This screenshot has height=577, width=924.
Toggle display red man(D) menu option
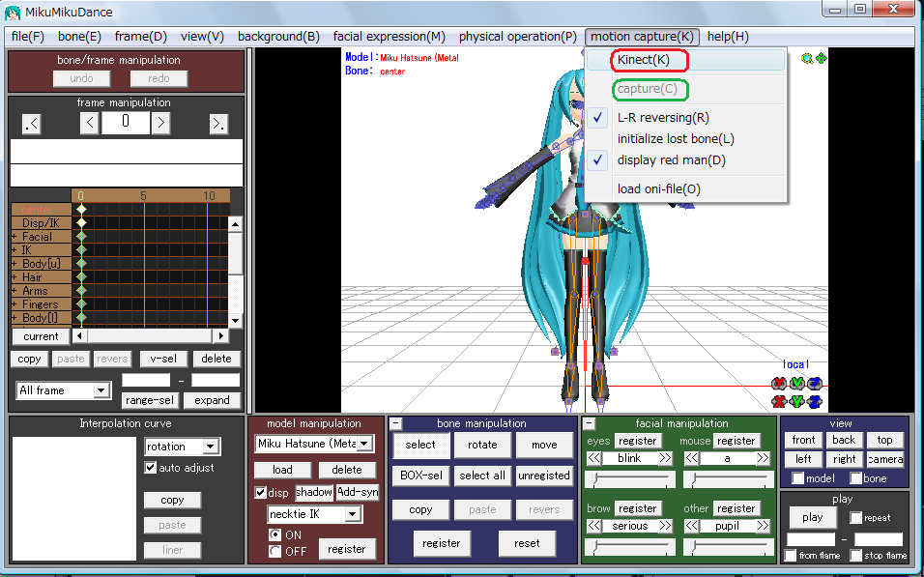pyautogui.click(x=686, y=159)
